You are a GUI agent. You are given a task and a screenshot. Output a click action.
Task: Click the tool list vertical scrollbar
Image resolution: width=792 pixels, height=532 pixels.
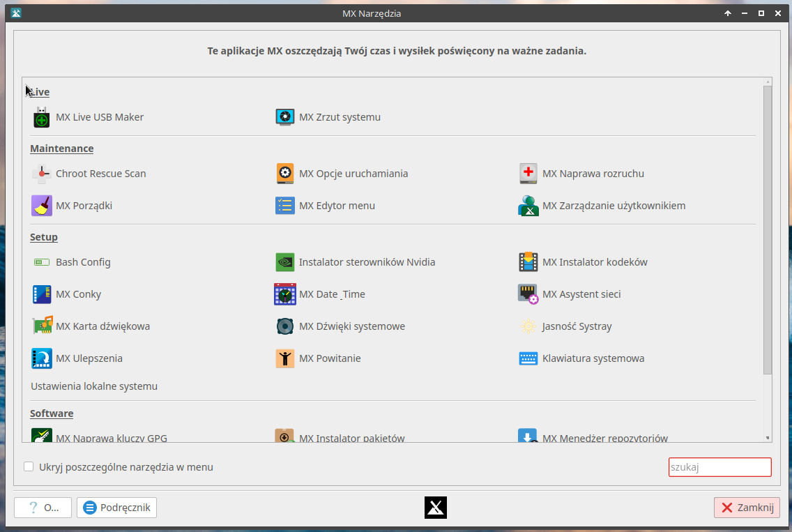click(768, 230)
